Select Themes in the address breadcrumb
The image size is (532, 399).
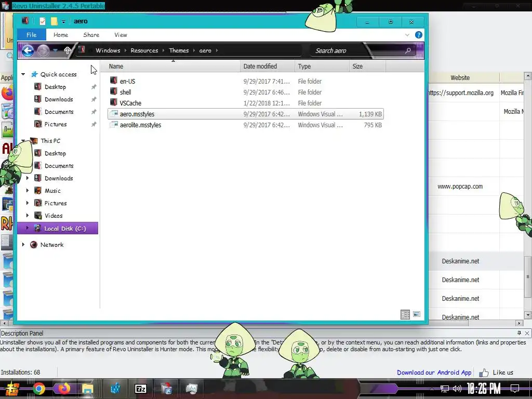tap(179, 50)
